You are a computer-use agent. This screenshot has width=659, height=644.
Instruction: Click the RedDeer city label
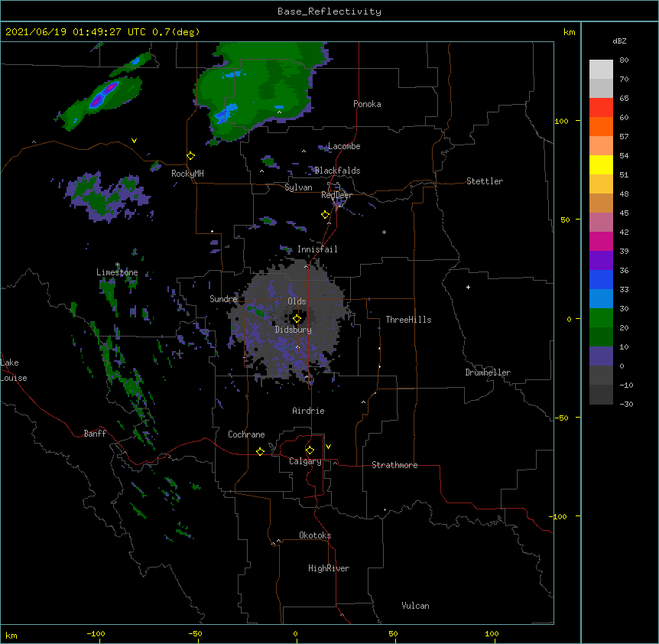click(336, 195)
